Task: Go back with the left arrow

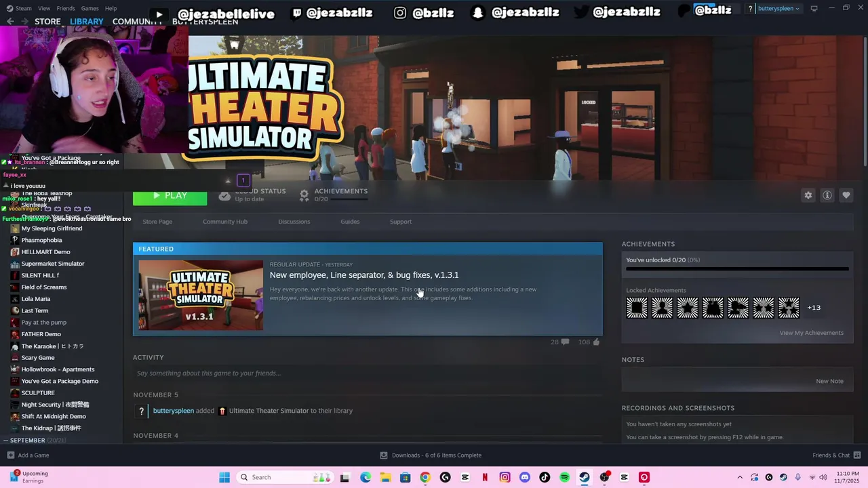Action: pyautogui.click(x=10, y=21)
